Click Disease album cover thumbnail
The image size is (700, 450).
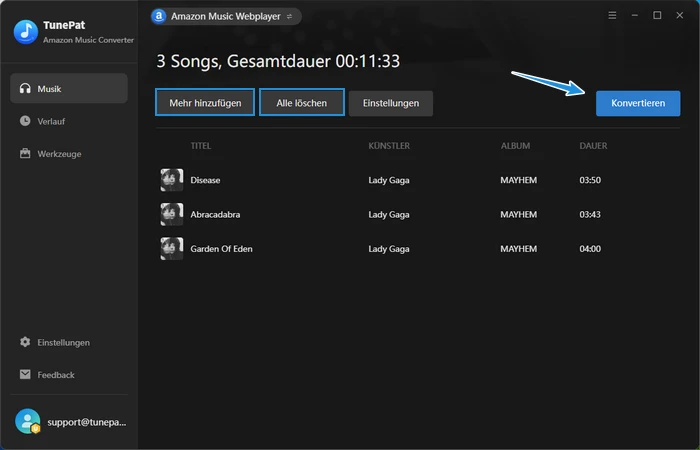point(172,180)
